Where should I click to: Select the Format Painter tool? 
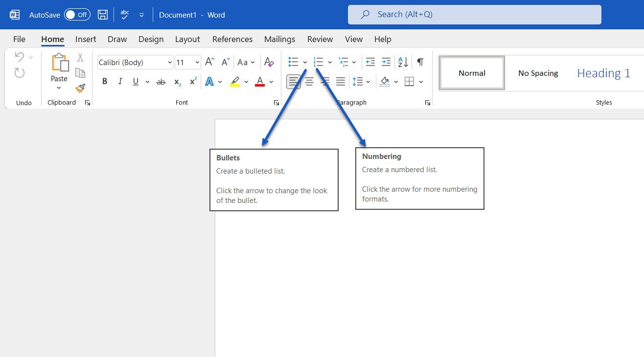pyautogui.click(x=80, y=88)
